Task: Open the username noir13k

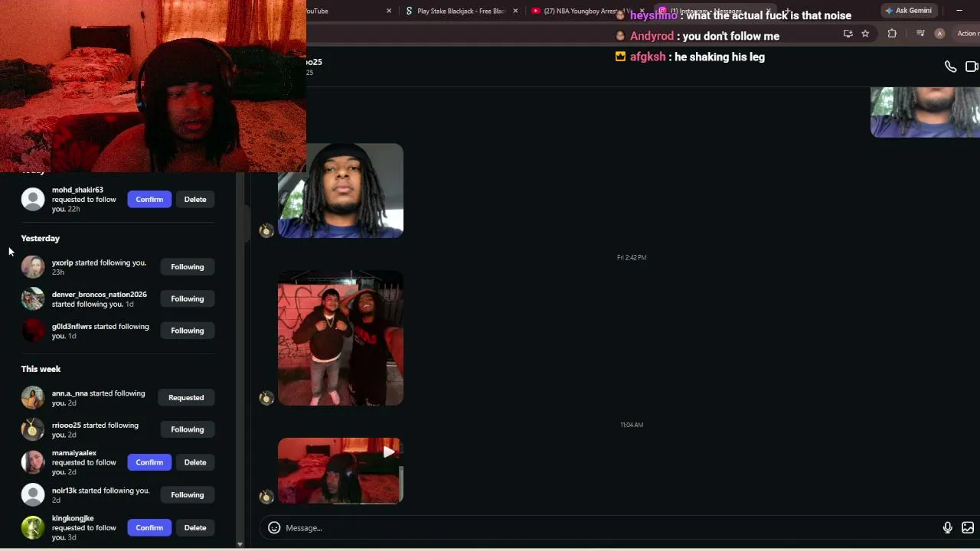Action: point(64,491)
